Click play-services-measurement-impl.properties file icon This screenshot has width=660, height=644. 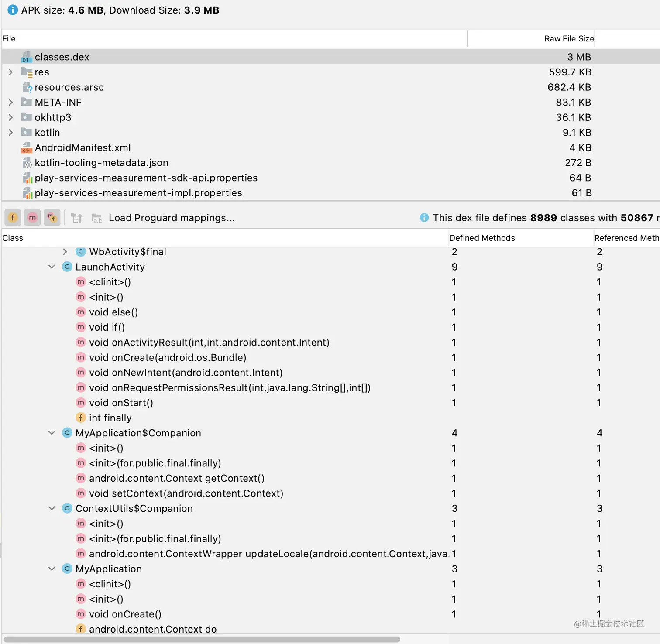(x=27, y=193)
